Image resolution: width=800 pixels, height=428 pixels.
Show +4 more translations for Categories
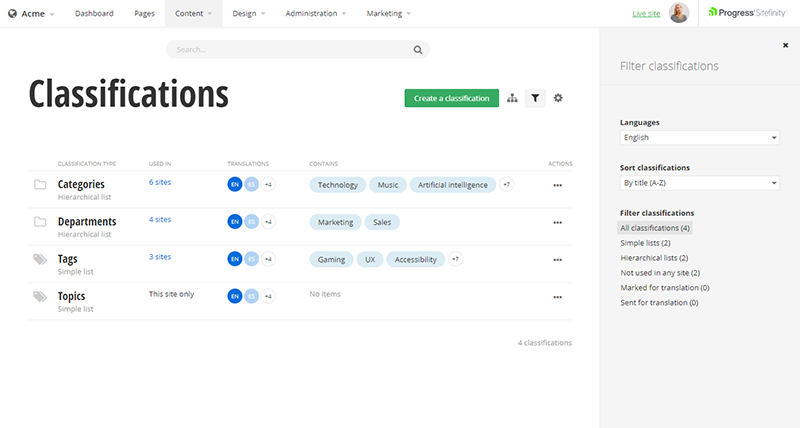[x=268, y=184]
